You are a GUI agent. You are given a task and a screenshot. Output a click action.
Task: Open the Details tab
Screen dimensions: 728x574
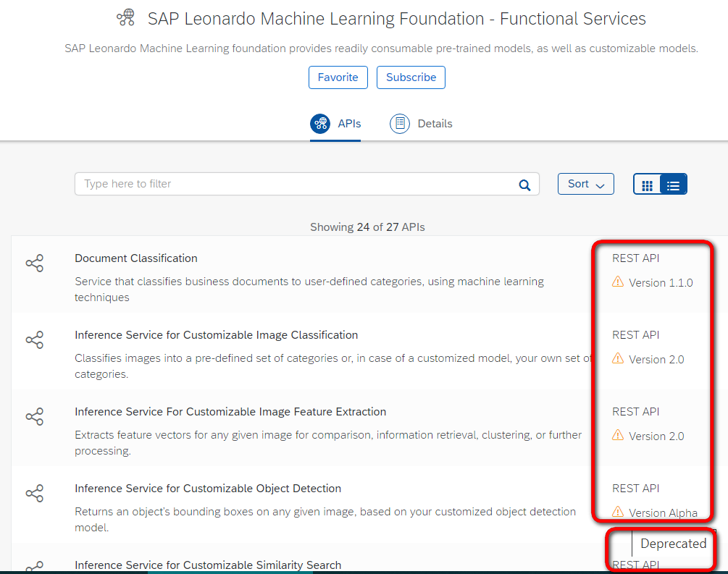421,124
